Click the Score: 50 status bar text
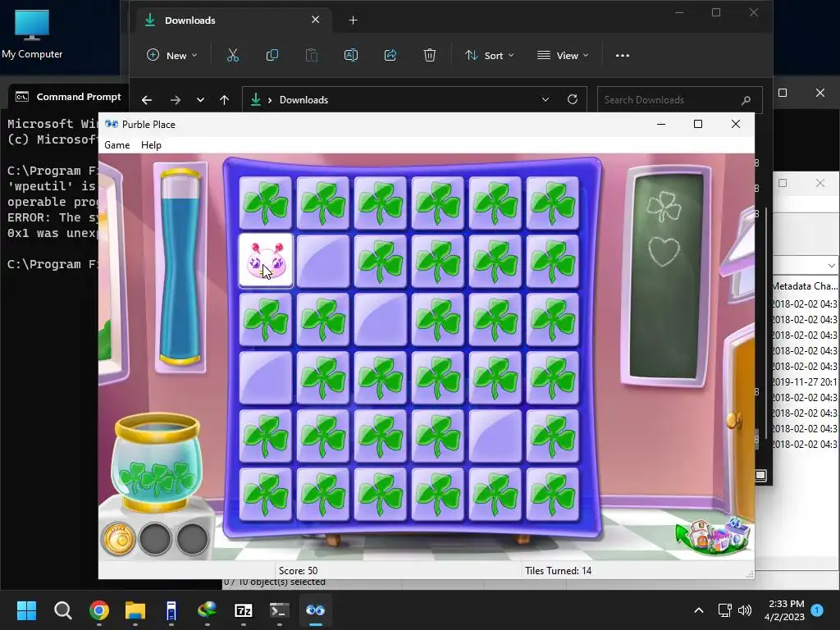 (x=298, y=571)
